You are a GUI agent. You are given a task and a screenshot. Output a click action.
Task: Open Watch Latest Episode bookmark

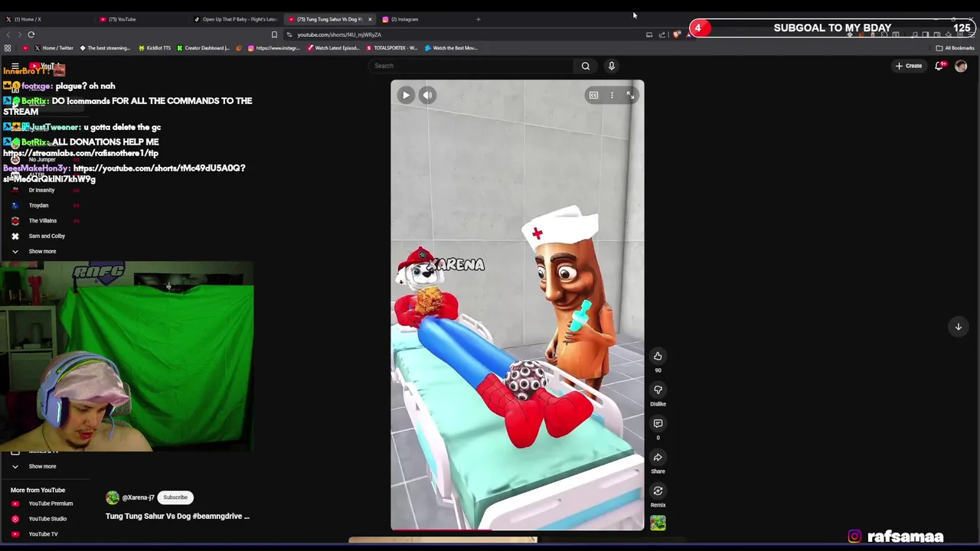point(333,48)
